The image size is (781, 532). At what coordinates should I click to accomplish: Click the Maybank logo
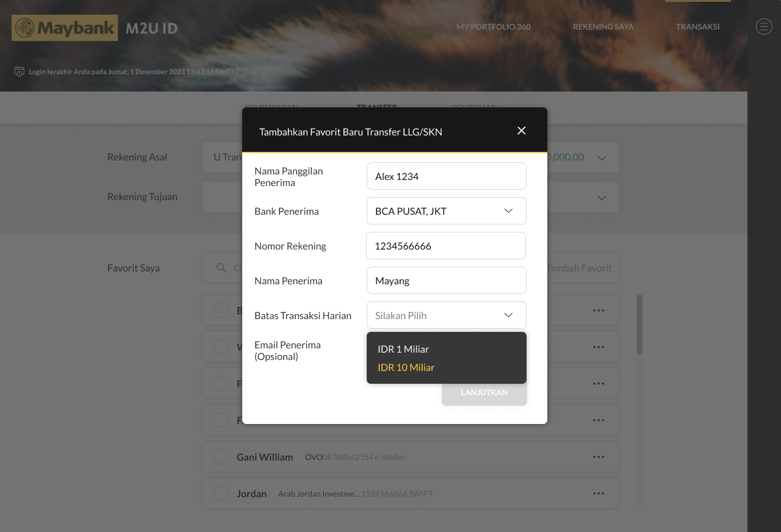pos(65,28)
